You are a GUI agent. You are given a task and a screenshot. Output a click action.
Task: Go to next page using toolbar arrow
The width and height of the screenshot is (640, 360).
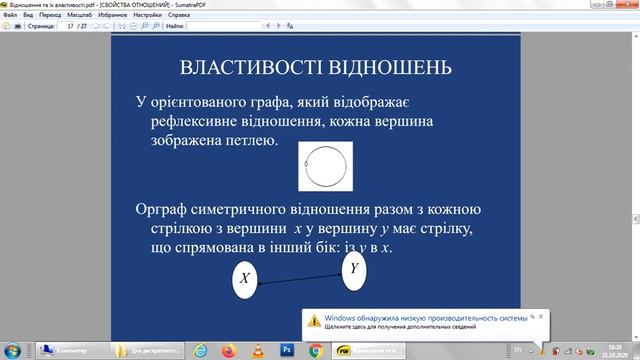coord(106,26)
